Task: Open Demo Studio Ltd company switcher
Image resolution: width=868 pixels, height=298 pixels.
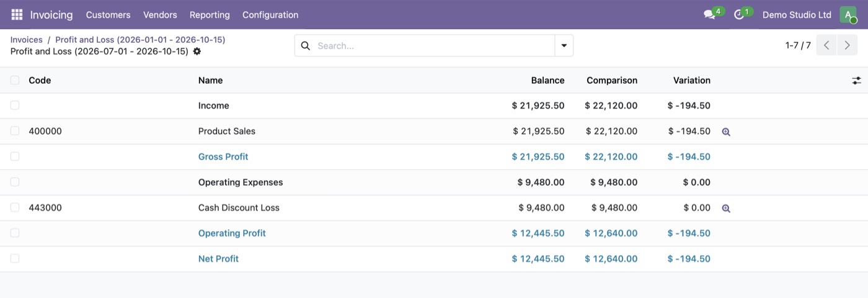Action: 797,14
